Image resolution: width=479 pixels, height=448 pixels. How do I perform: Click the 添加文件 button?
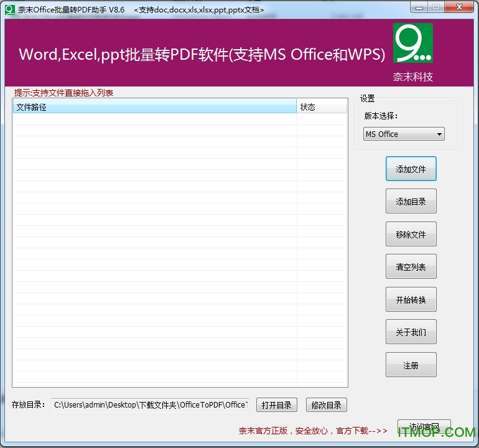tap(411, 169)
